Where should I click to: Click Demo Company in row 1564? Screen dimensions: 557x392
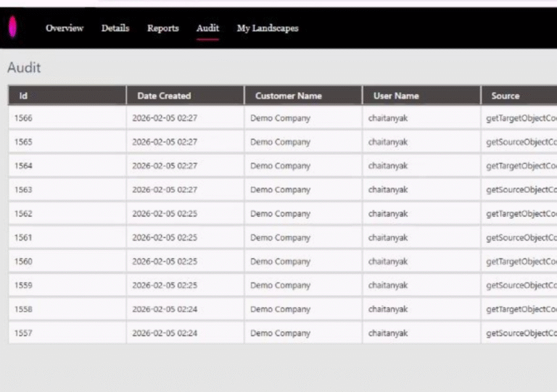point(280,166)
